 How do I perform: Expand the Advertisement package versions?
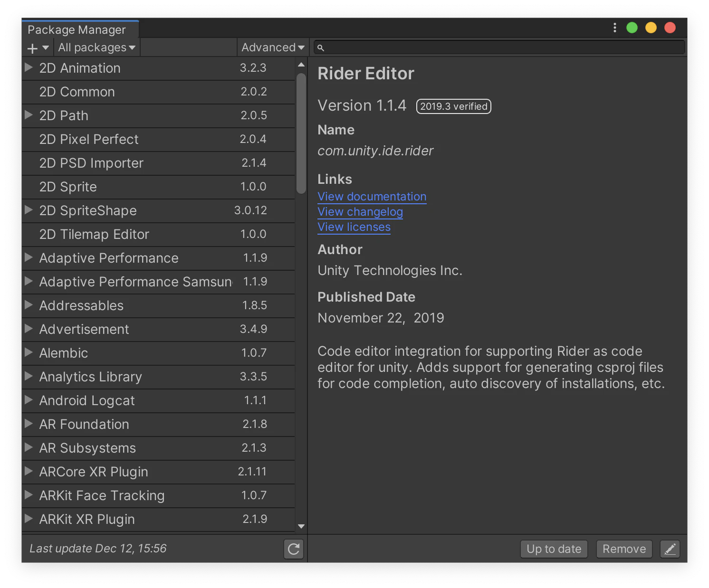[x=29, y=328]
